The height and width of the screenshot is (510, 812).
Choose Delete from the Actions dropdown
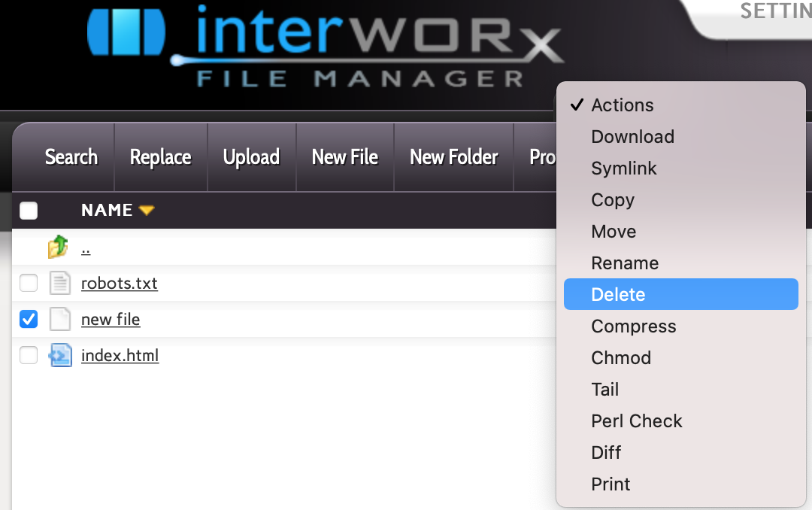point(618,295)
